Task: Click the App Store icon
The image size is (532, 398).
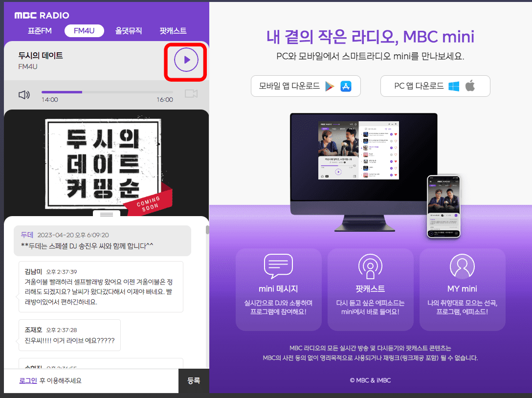Action: [x=346, y=86]
